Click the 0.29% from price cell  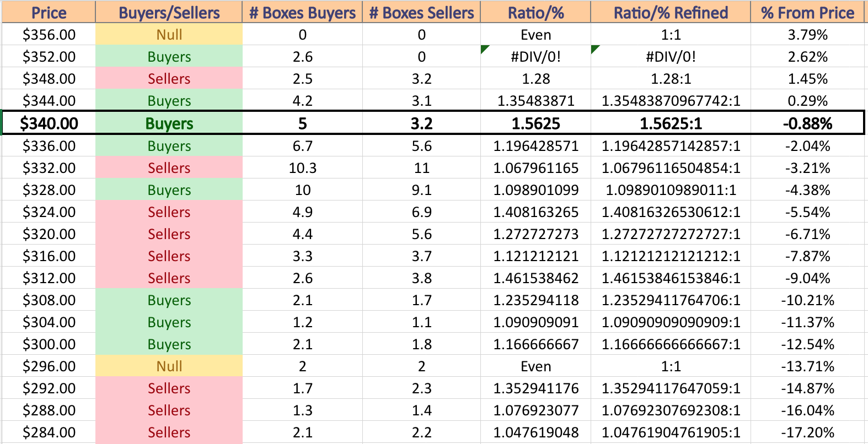coord(807,101)
